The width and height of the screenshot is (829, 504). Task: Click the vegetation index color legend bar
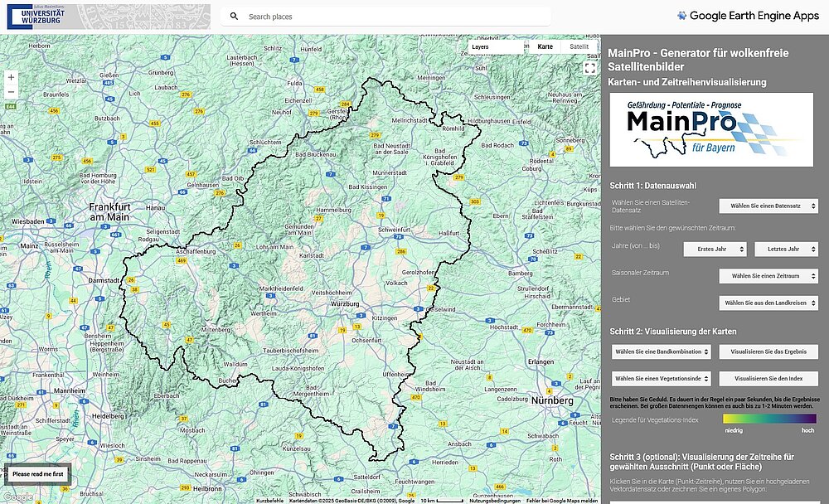769,419
